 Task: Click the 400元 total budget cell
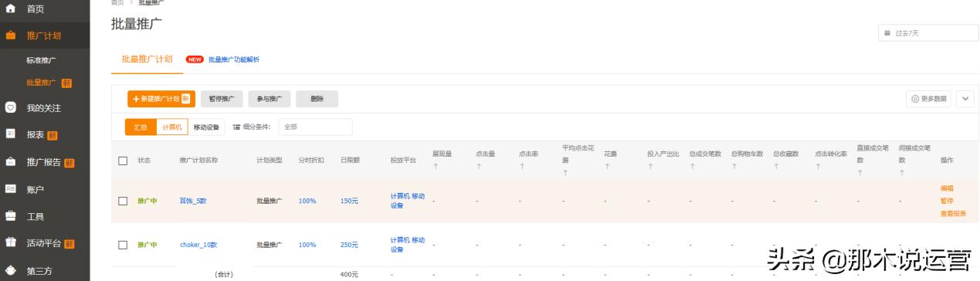(349, 274)
